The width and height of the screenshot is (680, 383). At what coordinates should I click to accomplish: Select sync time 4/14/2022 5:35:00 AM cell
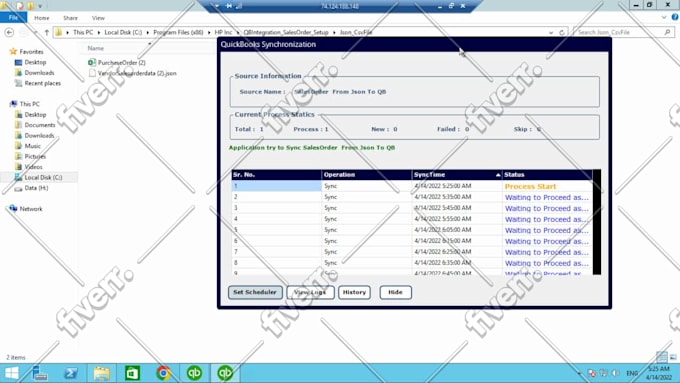point(457,197)
